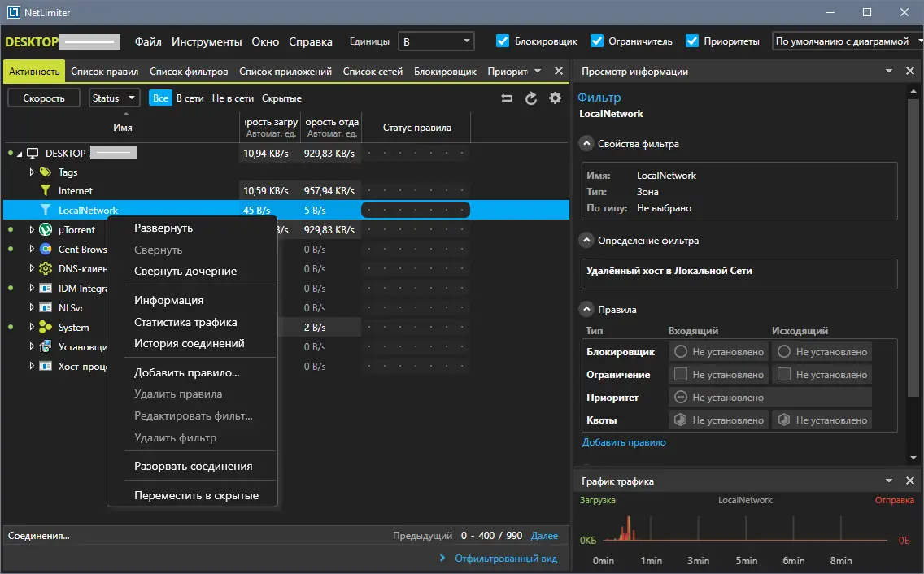The width and height of the screenshot is (924, 574).
Task: Open settings gear in Activity toolbar
Action: click(556, 98)
